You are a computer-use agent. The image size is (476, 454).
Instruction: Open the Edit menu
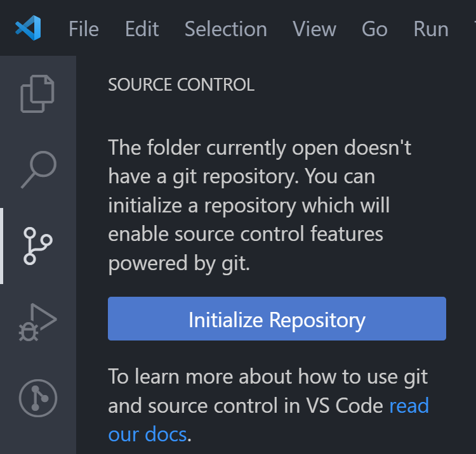[142, 29]
